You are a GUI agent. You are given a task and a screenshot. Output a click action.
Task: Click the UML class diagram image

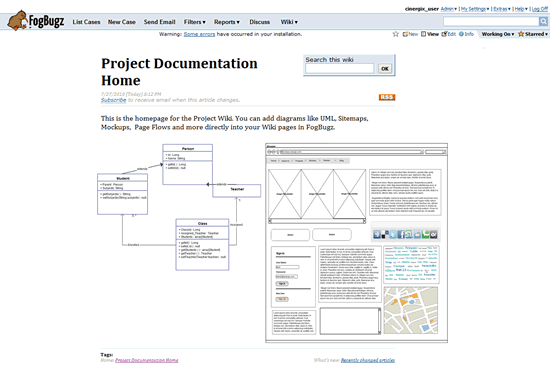[x=179, y=207]
